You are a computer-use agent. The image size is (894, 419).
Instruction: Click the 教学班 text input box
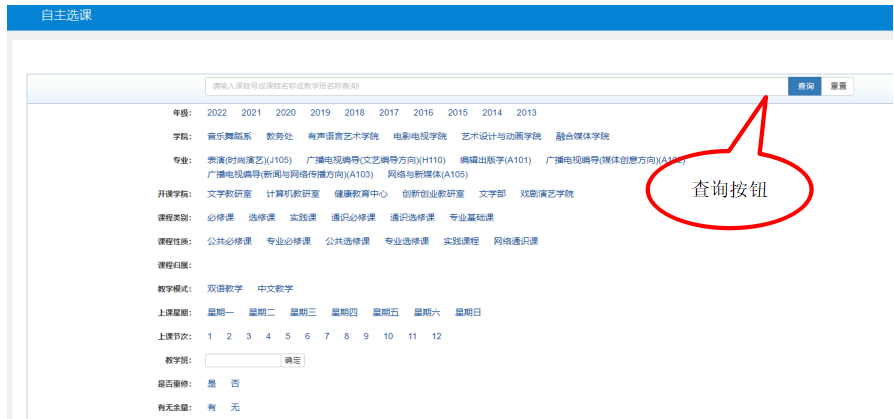tap(243, 360)
